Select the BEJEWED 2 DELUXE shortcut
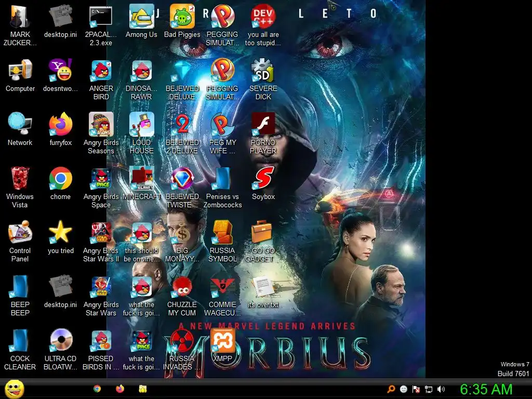Image resolution: width=532 pixels, height=399 pixels. click(182, 133)
